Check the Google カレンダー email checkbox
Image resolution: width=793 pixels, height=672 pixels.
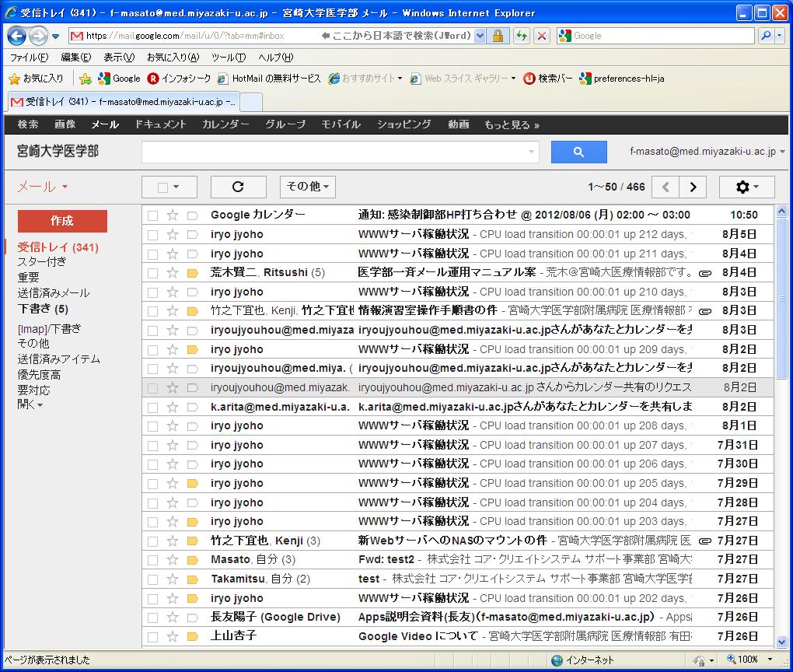click(x=153, y=215)
